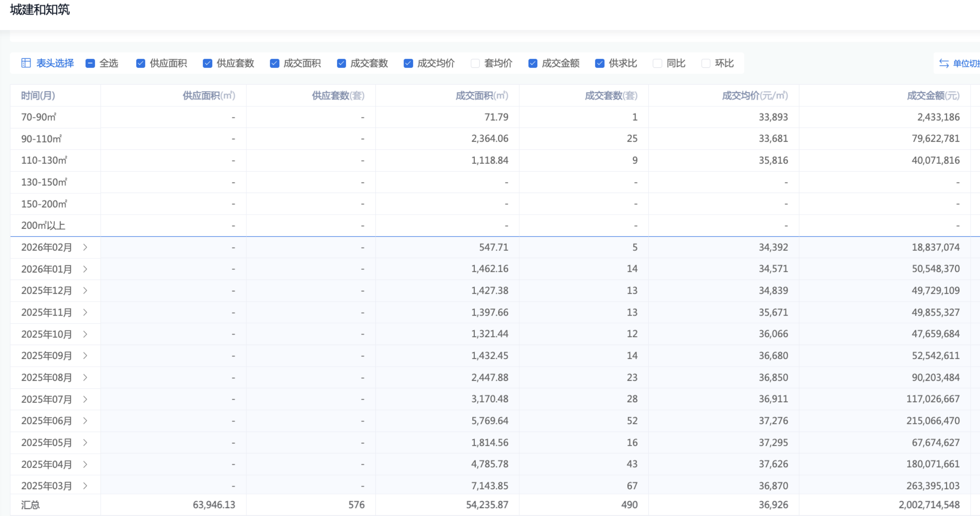Uncheck the 成交金额 checkbox

point(533,63)
